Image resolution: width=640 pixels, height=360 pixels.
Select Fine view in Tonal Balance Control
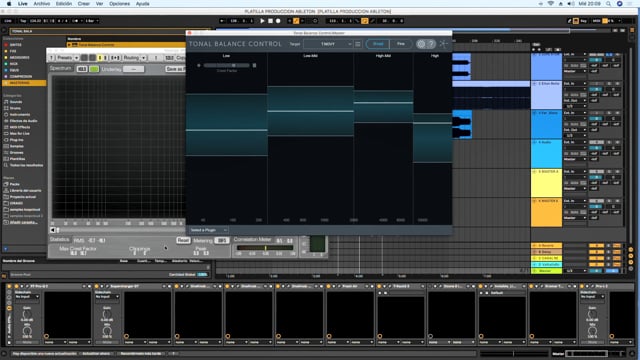(x=401, y=44)
